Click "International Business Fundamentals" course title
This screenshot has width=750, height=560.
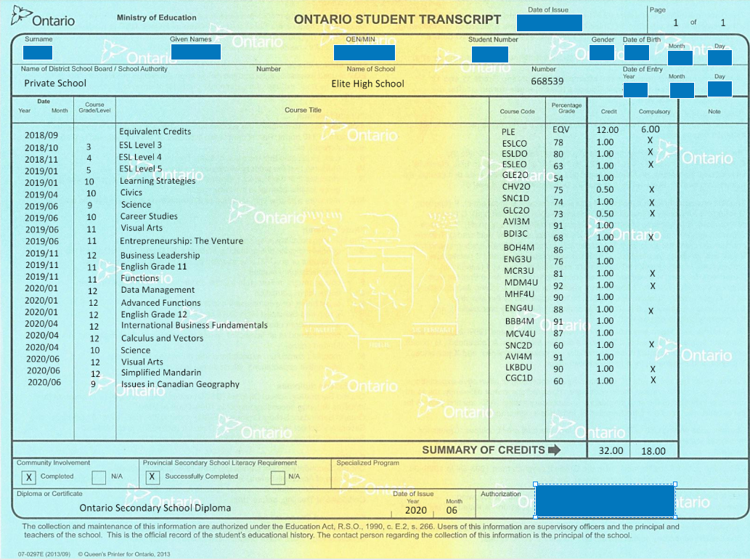tap(194, 325)
